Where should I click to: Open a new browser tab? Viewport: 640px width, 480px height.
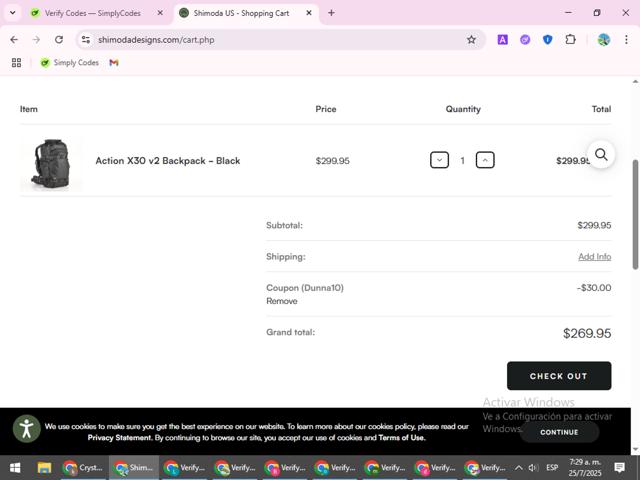[331, 13]
